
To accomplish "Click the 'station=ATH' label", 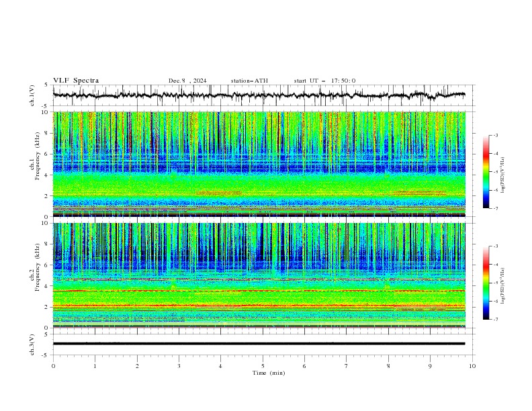I will 249,81.
